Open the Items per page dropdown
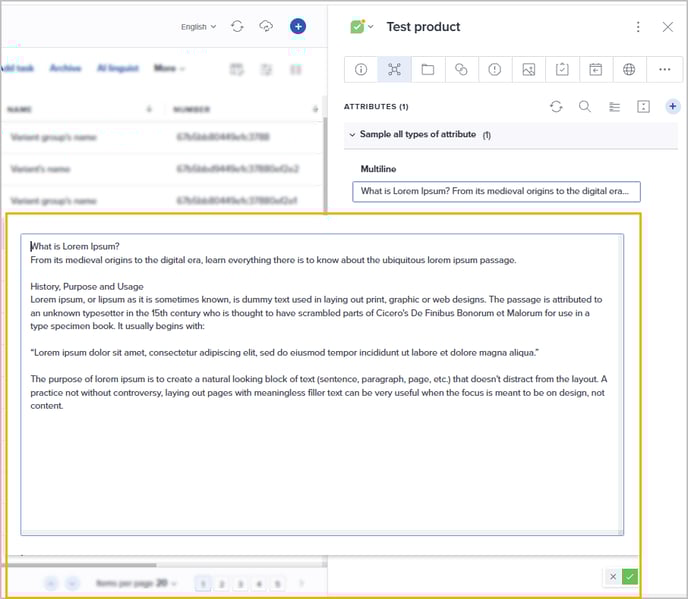 point(136,583)
